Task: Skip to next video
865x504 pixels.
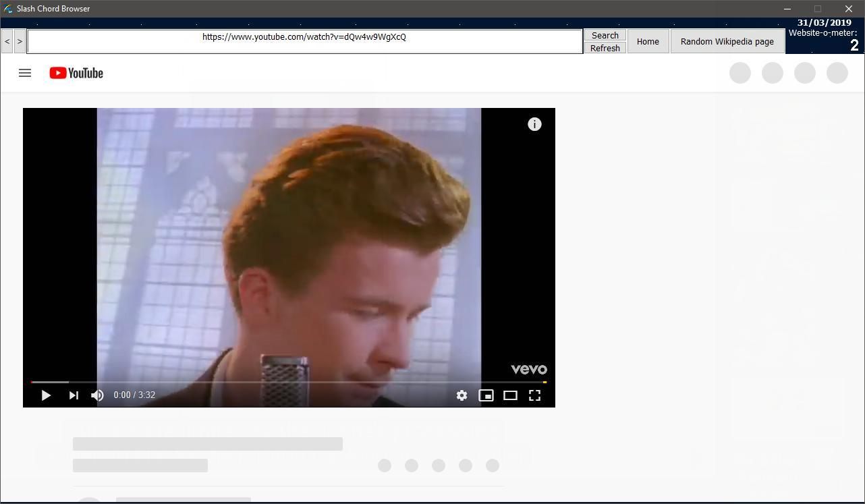Action: [x=74, y=395]
